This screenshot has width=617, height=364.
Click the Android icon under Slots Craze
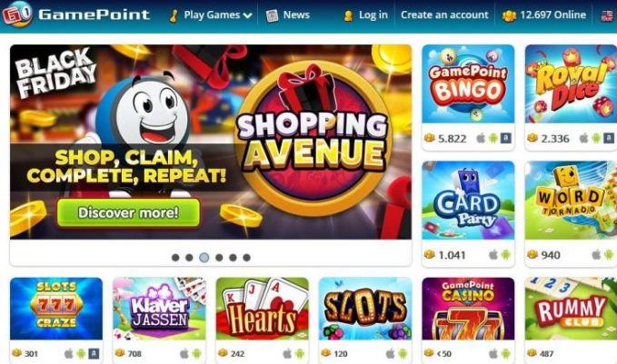(x=81, y=353)
